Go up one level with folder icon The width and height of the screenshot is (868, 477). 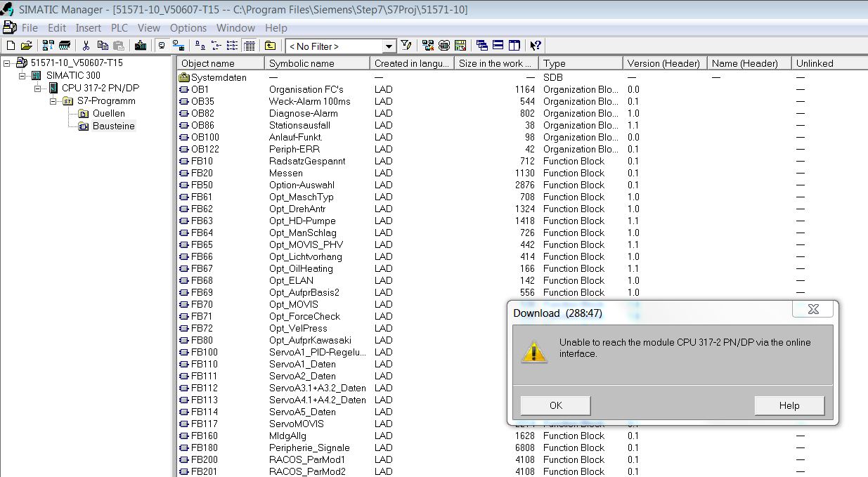coord(271,46)
